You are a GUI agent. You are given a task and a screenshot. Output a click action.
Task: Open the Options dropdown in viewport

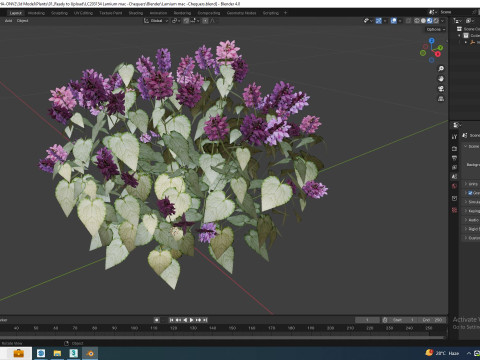(436, 29)
